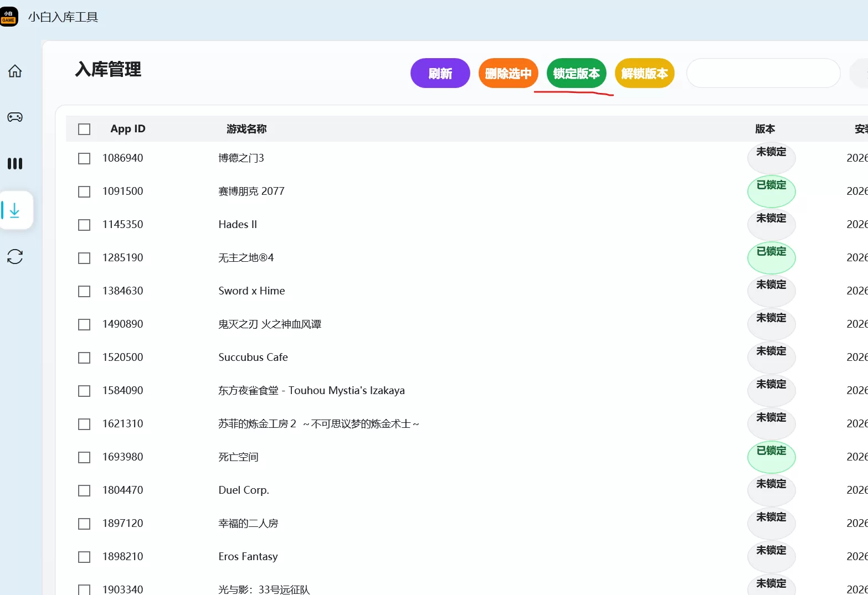Click the 已锁定 badge for 赛博朋克 2077
This screenshot has width=868, height=595.
(x=771, y=191)
